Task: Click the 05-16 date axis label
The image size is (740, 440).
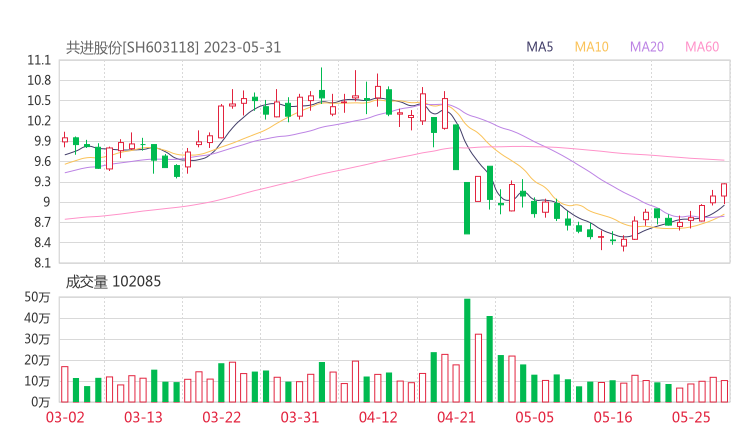Action: pos(613,417)
